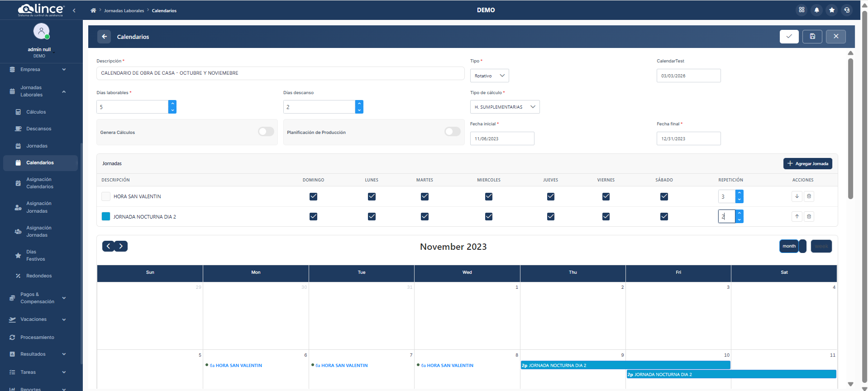Delete JORNADA NOCTURNA DIA 2 row

[809, 216]
